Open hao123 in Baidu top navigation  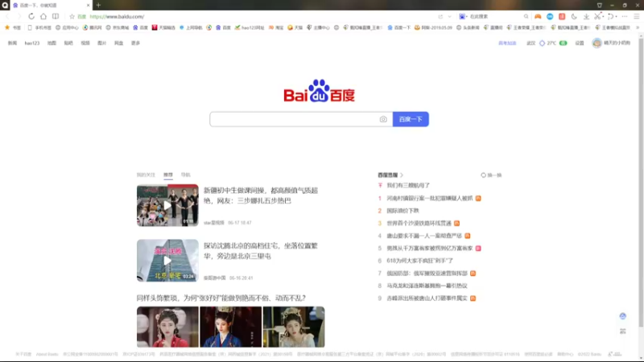[32, 43]
